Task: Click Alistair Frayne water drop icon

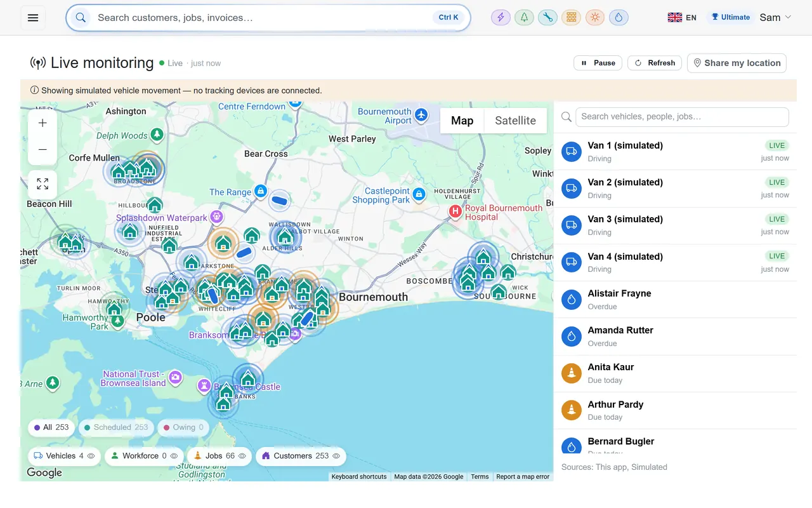Action: 572,300
